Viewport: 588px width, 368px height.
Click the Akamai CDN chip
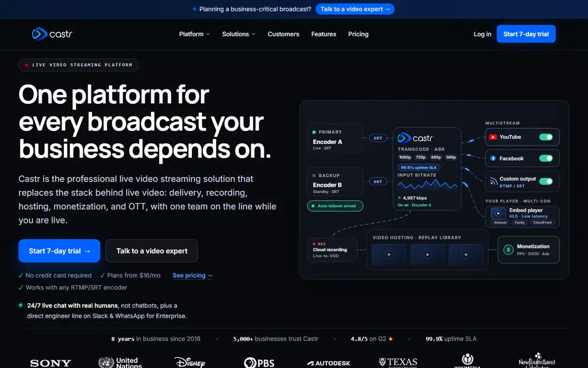tap(500, 223)
